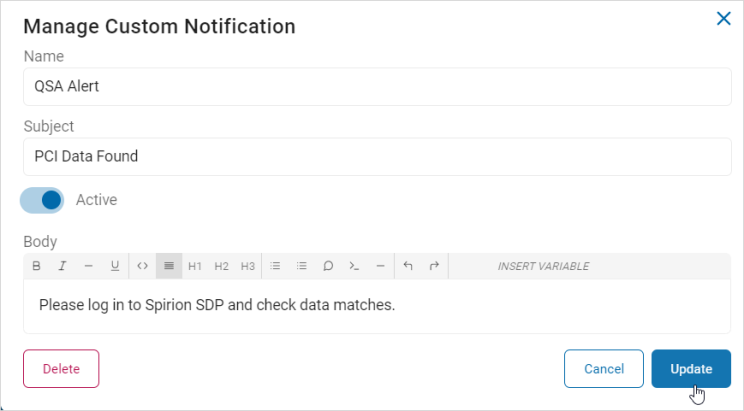Apply H2 heading style
Viewport: 744px width, 411px height.
point(222,266)
